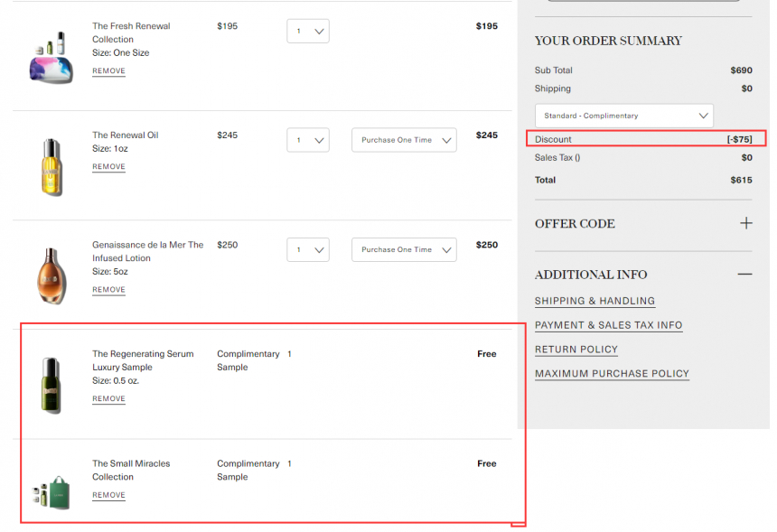Image resolution: width=777 pixels, height=532 pixels.
Task: Open Shipping & Handling info link
Action: (594, 301)
